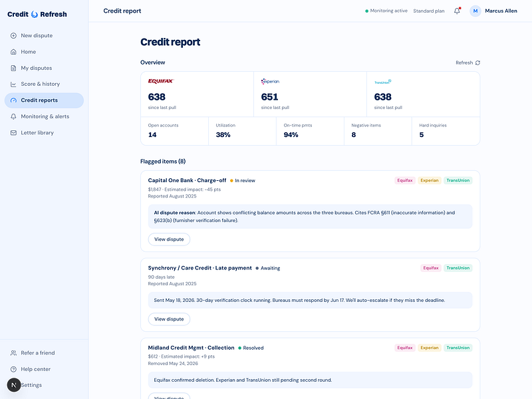Click Equifax tag on Synchrony item
This screenshot has width=532, height=399.
(x=431, y=268)
